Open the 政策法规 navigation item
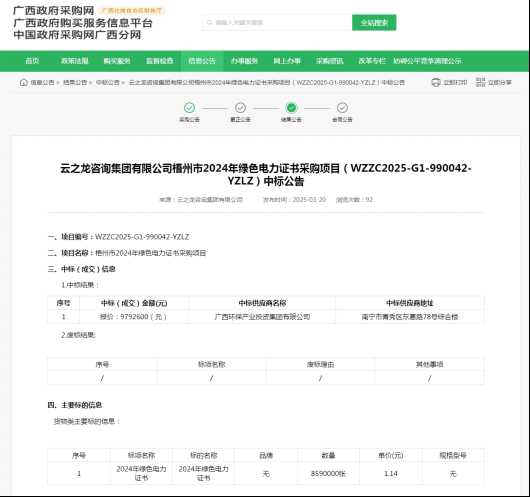Image resolution: width=530 pixels, height=497 pixels. pos(74,61)
